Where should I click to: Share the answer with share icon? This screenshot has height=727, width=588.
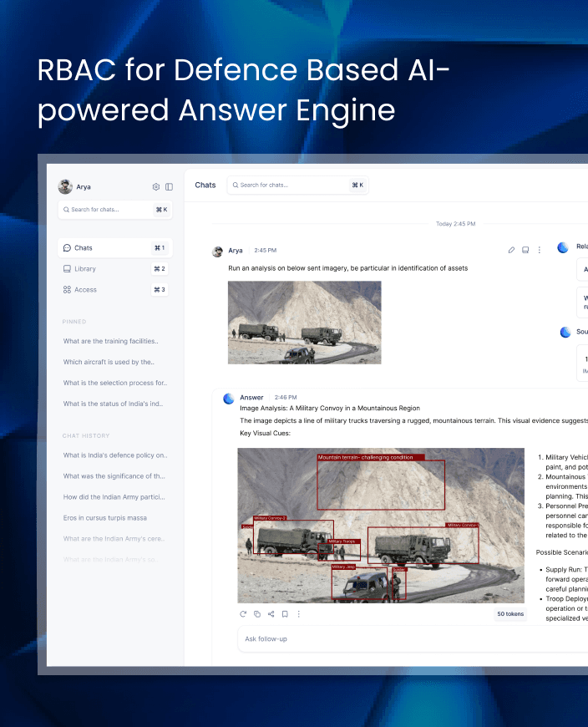point(271,614)
